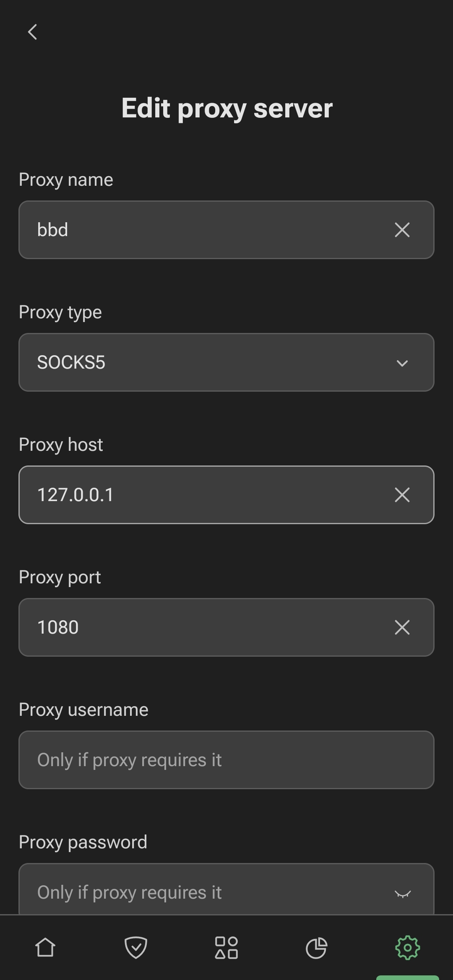Open the Statistics pie chart tab
Viewport: 453px width, 980px height.
[317, 948]
